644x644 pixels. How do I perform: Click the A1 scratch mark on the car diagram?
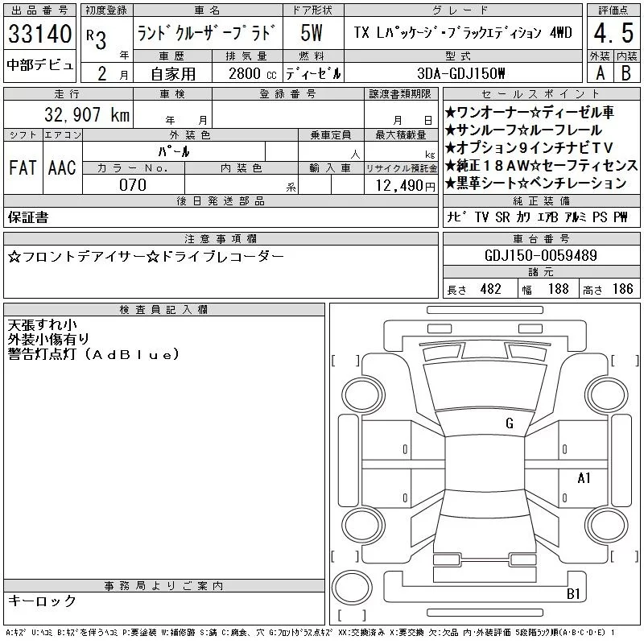[584, 478]
